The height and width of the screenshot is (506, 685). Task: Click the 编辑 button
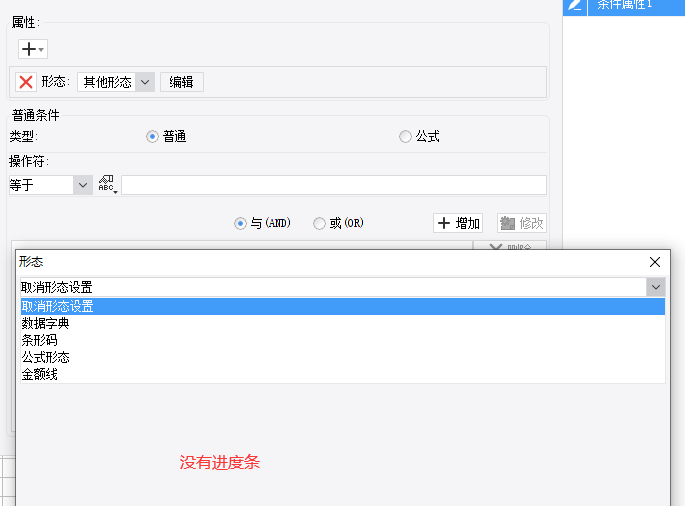[182, 82]
